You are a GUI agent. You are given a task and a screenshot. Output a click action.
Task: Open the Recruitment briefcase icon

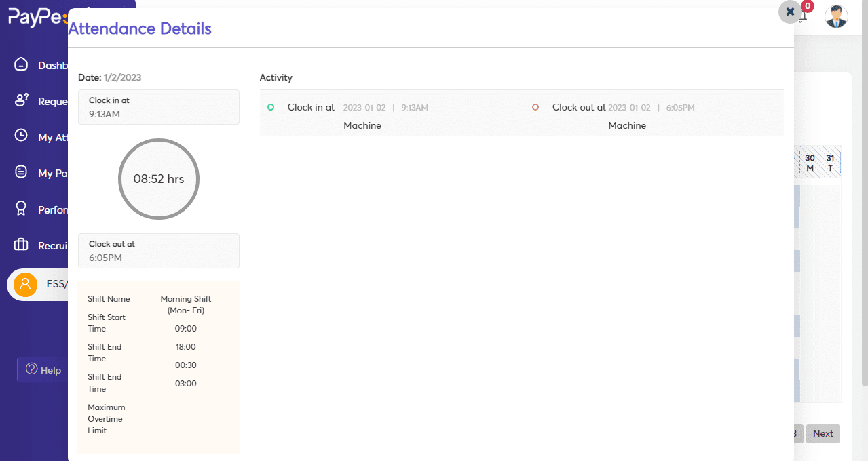point(21,245)
